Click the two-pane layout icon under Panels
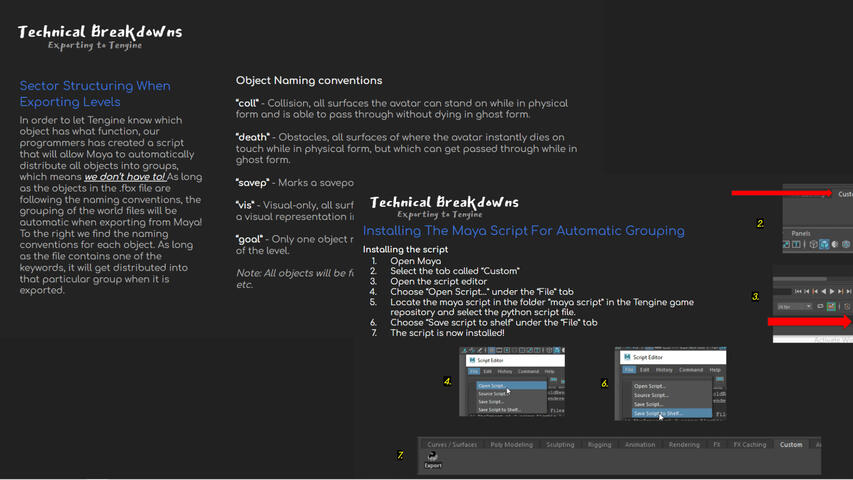Viewport: 853px width, 480px height. click(x=796, y=244)
